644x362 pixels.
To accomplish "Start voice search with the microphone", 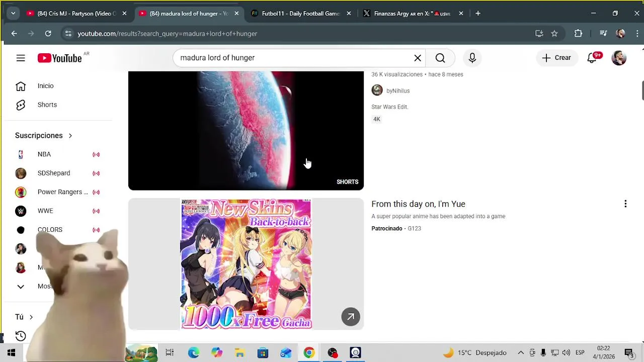I will [472, 58].
